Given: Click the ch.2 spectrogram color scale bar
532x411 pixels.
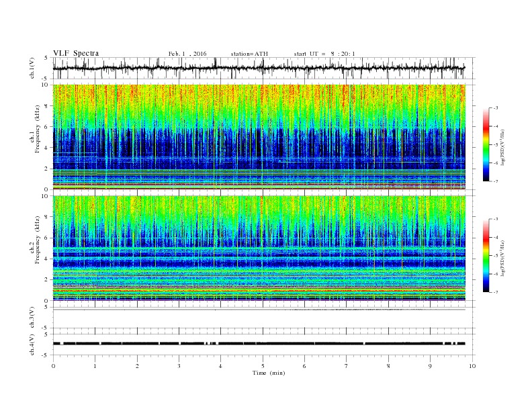Looking at the screenshot, I should tap(486, 255).
